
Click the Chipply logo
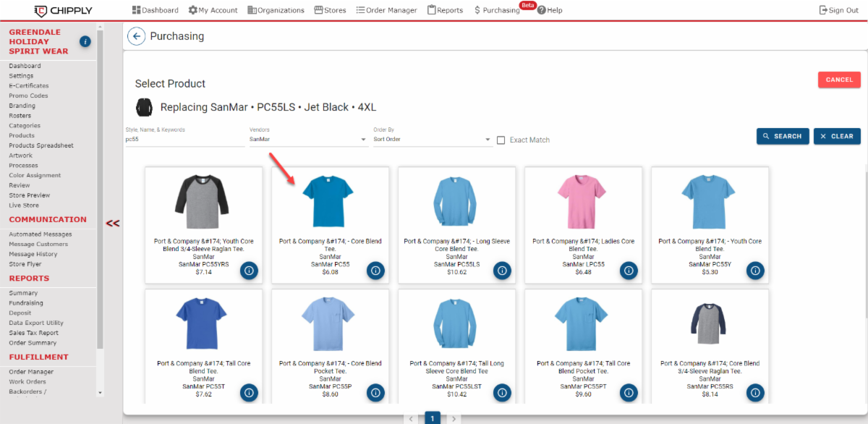pyautogui.click(x=63, y=10)
